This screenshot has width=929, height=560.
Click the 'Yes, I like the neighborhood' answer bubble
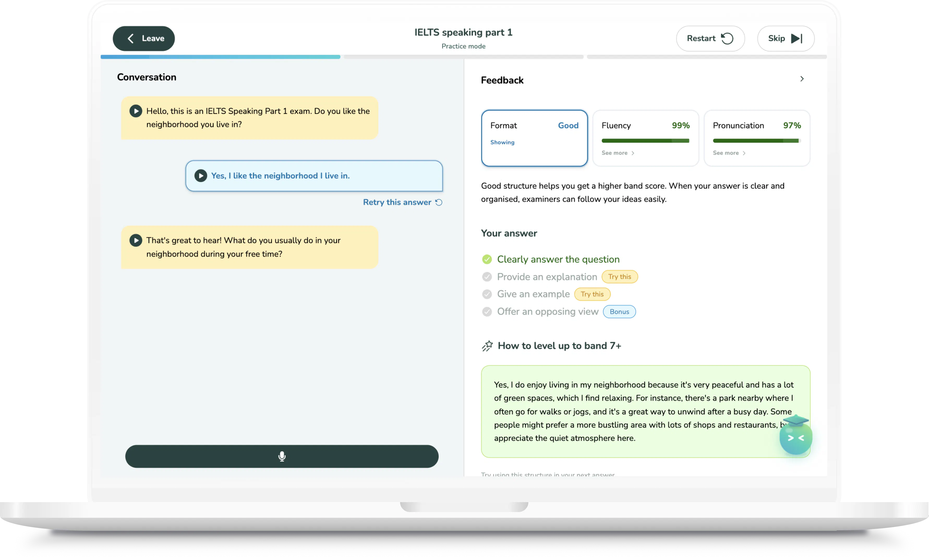point(314,176)
